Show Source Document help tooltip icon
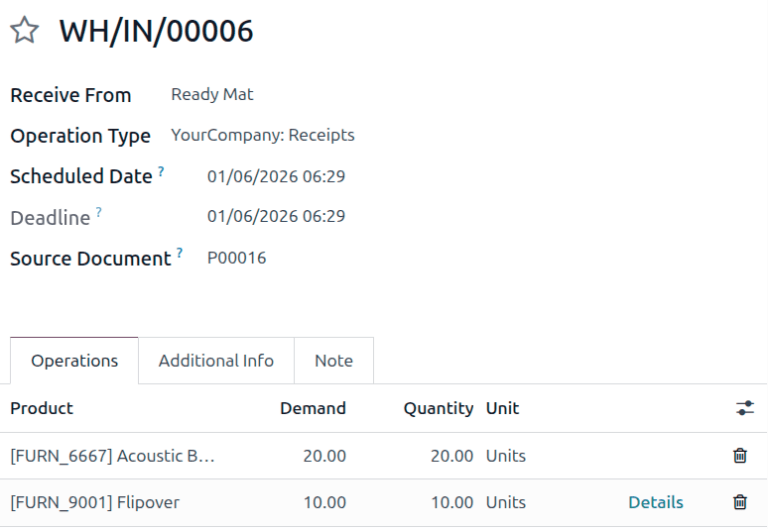Screen dimensions: 768x529 click(x=180, y=254)
